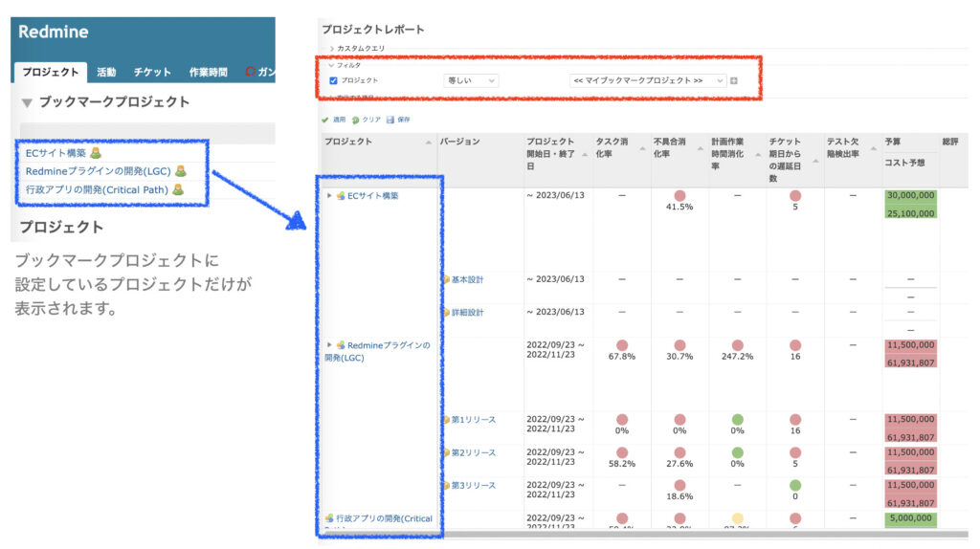Click red status dot above 247.2% work time
This screenshot has width=980, height=549.
(738, 345)
